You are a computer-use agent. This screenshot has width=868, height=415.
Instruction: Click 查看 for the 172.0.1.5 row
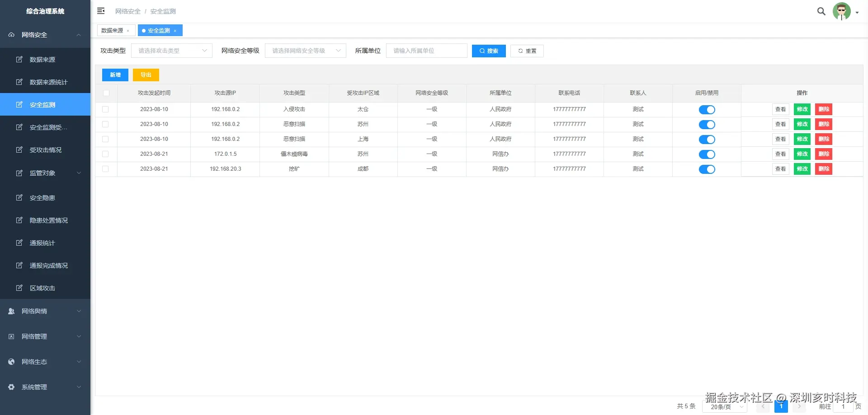(x=780, y=154)
